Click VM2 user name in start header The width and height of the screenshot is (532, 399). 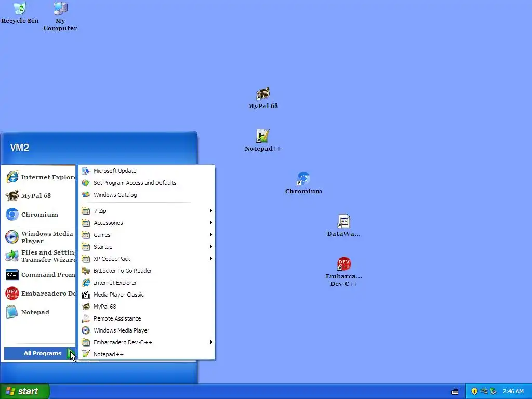click(x=20, y=147)
